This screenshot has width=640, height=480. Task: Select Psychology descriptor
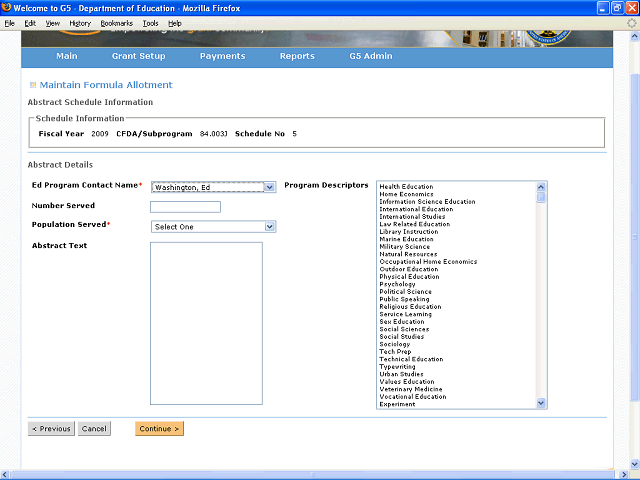398,284
